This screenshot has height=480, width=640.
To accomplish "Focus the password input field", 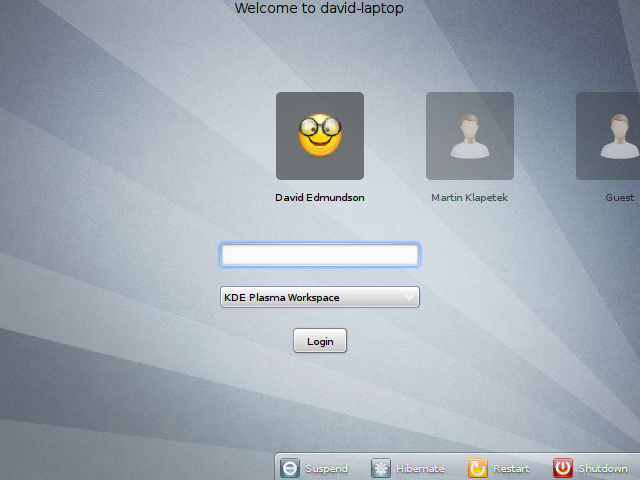I will coord(320,255).
